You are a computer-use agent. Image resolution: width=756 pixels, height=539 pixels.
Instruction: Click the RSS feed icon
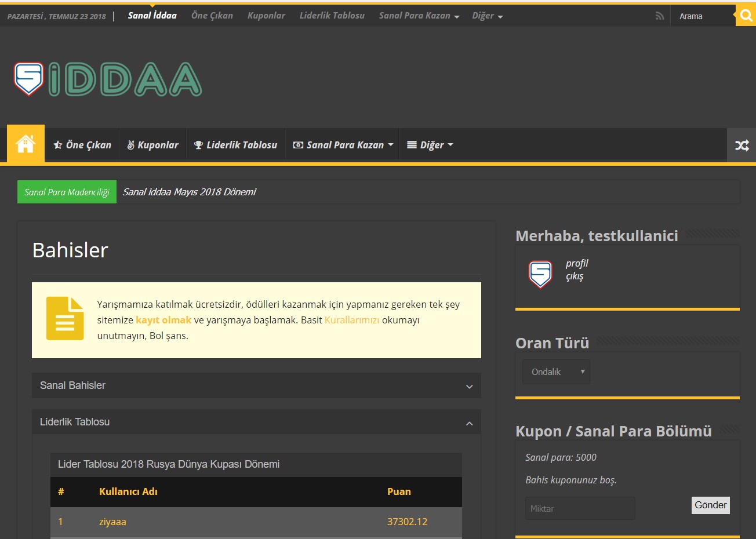tap(659, 16)
